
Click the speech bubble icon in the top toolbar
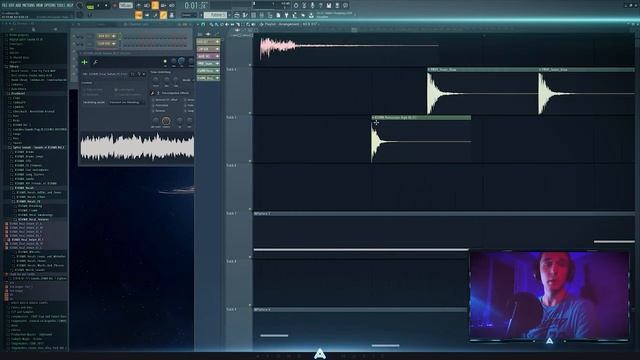(x=345, y=5)
